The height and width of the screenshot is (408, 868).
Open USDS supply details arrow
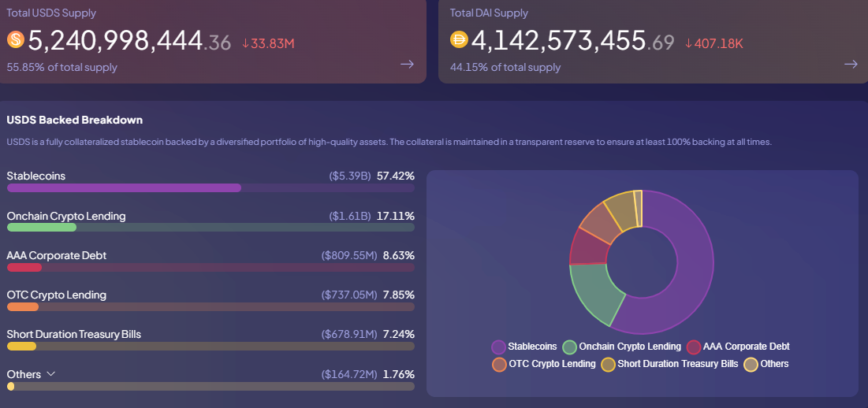407,65
